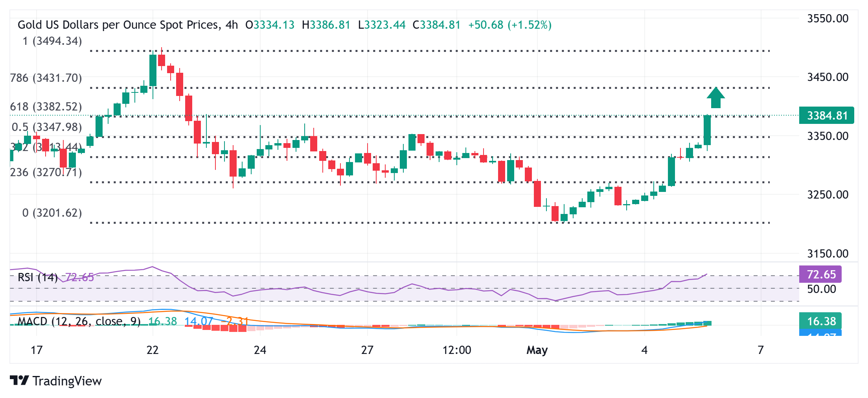The width and height of the screenshot is (868, 398).
Task: Click the 786 (3431.70) Fibonacci level label
Action: [x=46, y=78]
